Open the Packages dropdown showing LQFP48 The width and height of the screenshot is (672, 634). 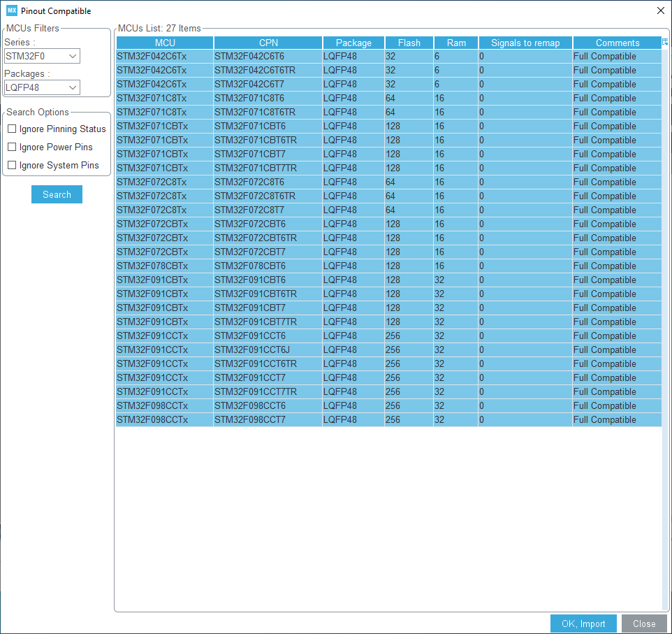click(42, 87)
